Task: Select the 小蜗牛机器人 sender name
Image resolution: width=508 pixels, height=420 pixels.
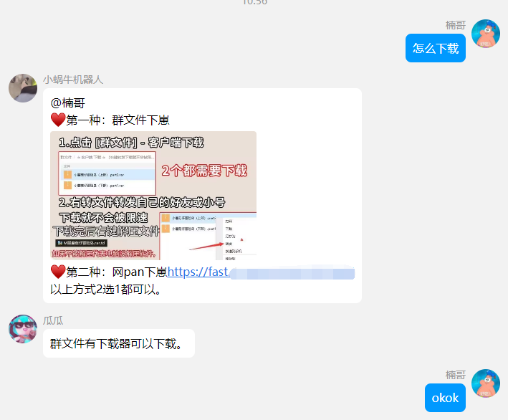Action: tap(73, 80)
